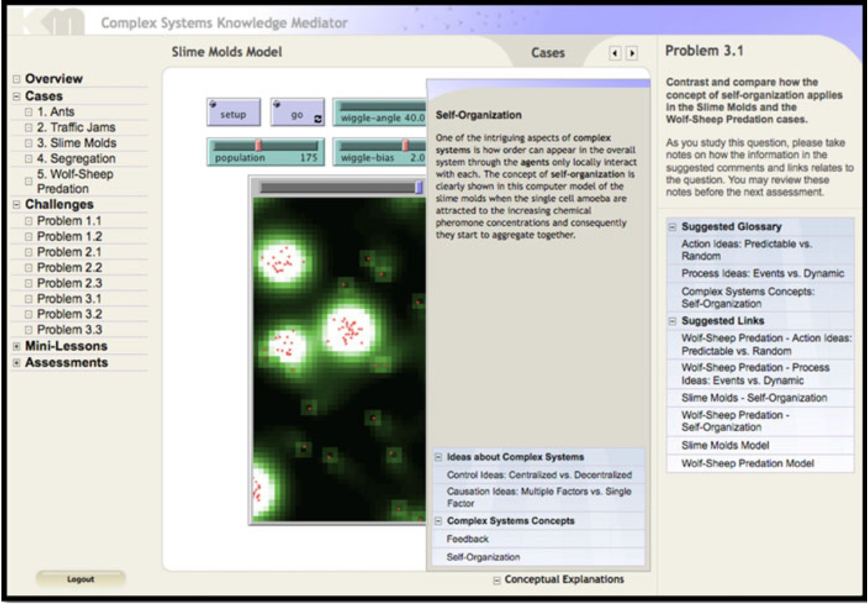Expand the Mini-Lessons section
Screen dimensions: 868x604
click(16, 347)
